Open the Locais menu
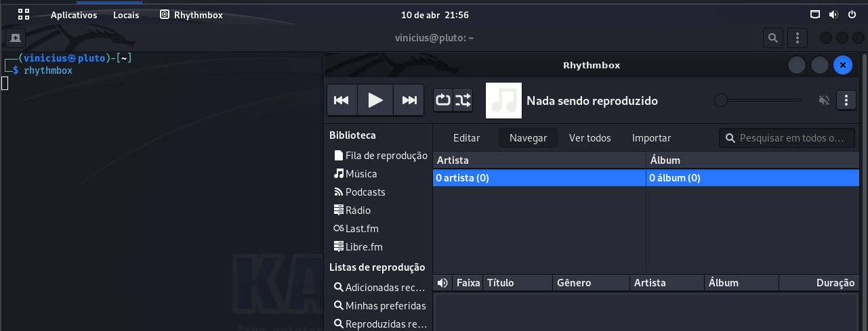This screenshot has height=331, width=868. (126, 15)
